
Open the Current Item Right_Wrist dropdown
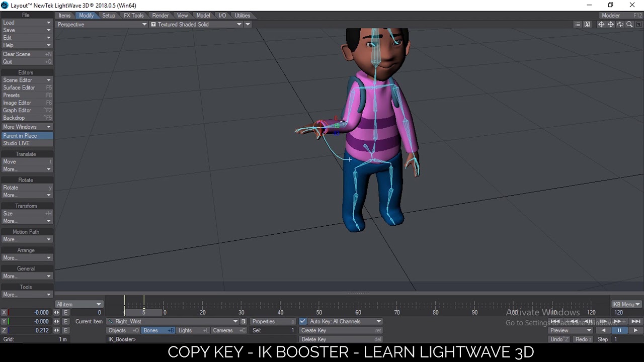tap(173, 321)
